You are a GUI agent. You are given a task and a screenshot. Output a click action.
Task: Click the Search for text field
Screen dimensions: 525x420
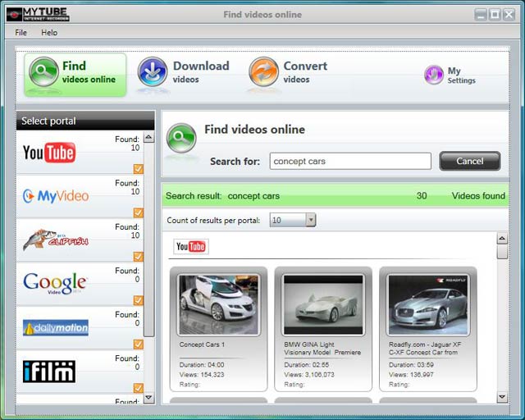[350, 161]
